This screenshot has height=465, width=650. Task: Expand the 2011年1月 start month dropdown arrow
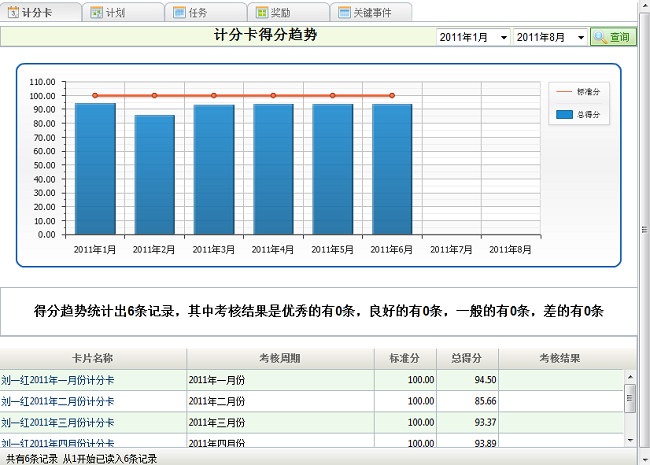(x=504, y=37)
